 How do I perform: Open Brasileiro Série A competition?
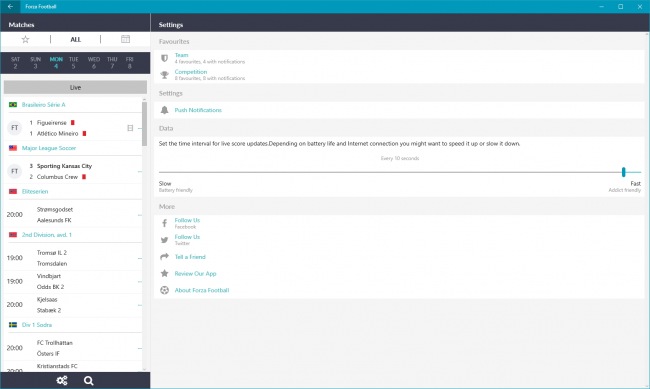pos(44,105)
